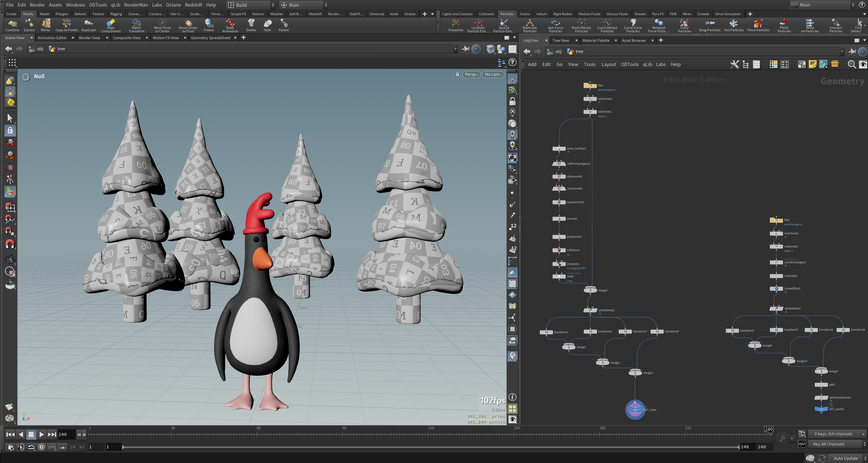Toggle the pin button in Scene View path bar
Screen dimensions: 868x463
(x=466, y=49)
